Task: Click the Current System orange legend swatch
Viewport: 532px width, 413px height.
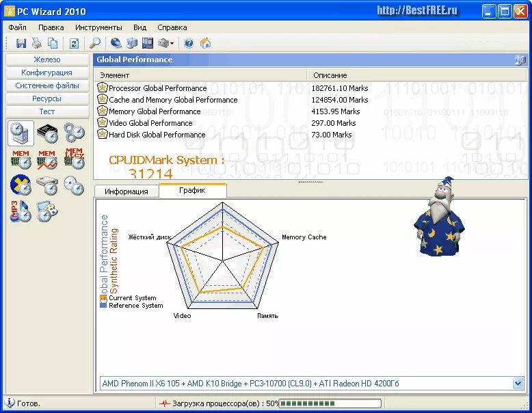Action: (103, 298)
